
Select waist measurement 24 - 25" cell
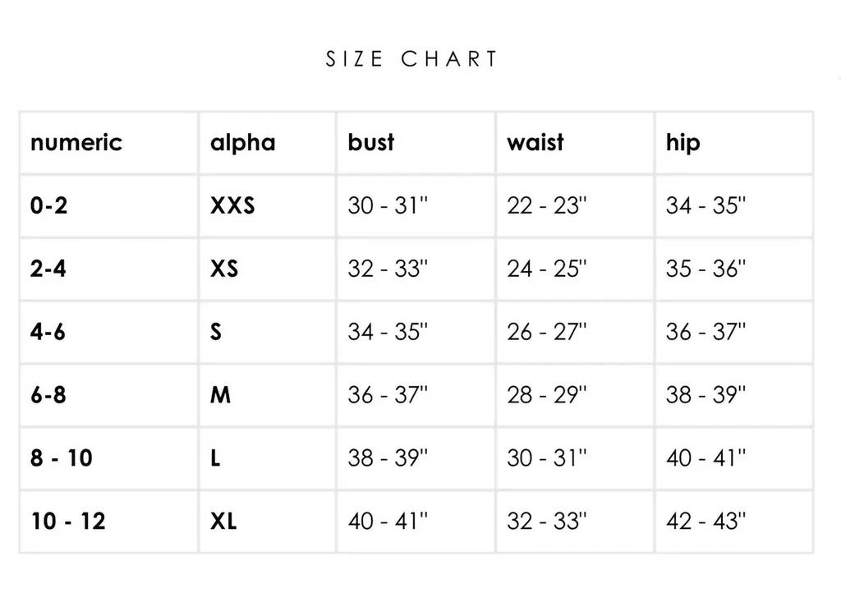pos(575,269)
